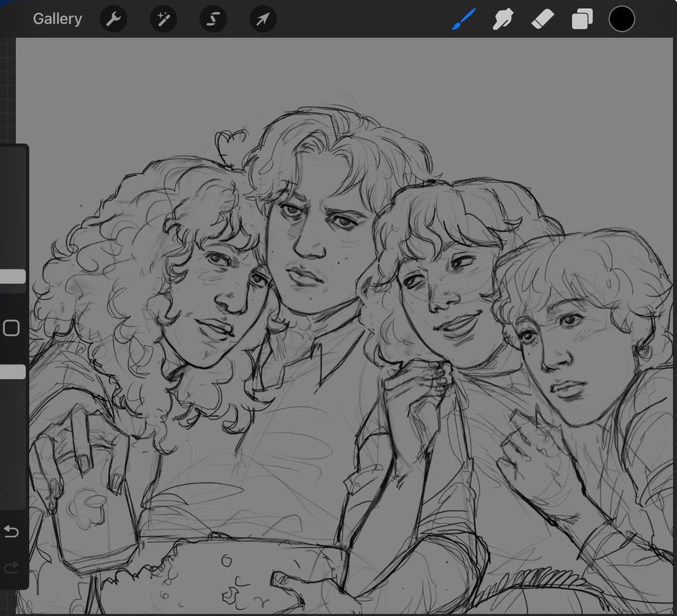Select the Brush paint tool

point(464,19)
